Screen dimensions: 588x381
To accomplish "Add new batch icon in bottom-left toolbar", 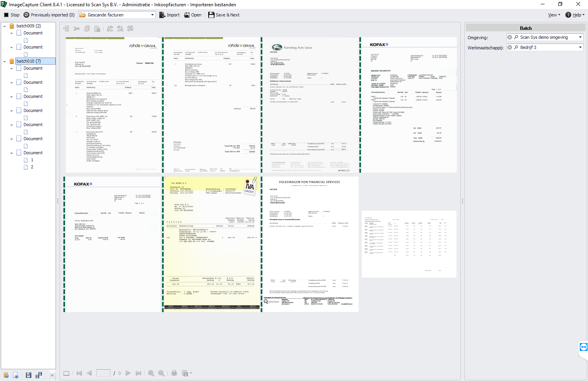I will point(6,375).
